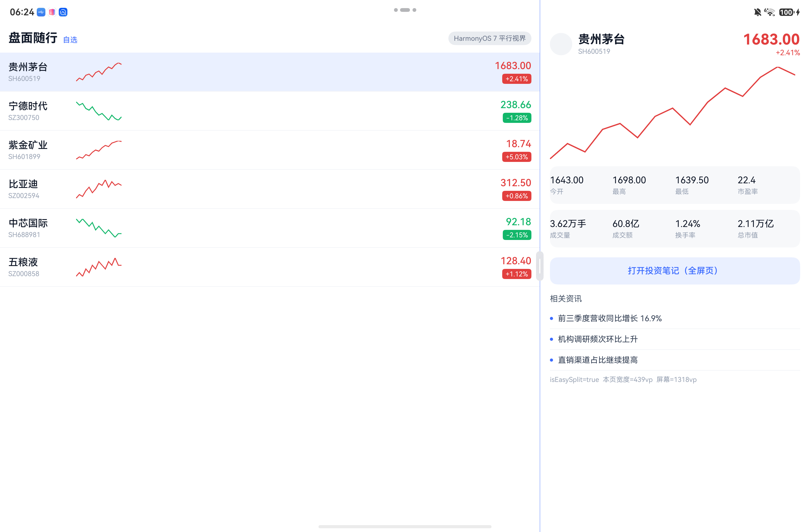Grab the split-view divider handle
Screen dimensions: 810x532
(540, 266)
